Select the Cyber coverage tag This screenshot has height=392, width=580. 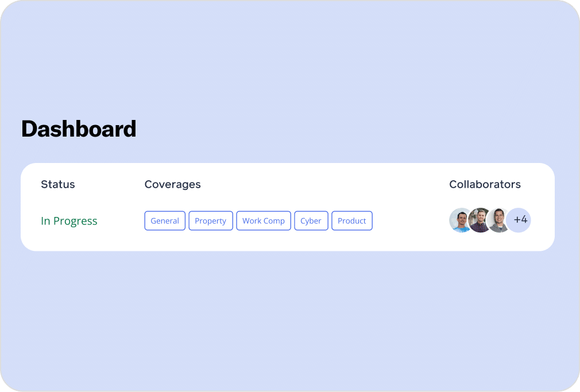[311, 221]
